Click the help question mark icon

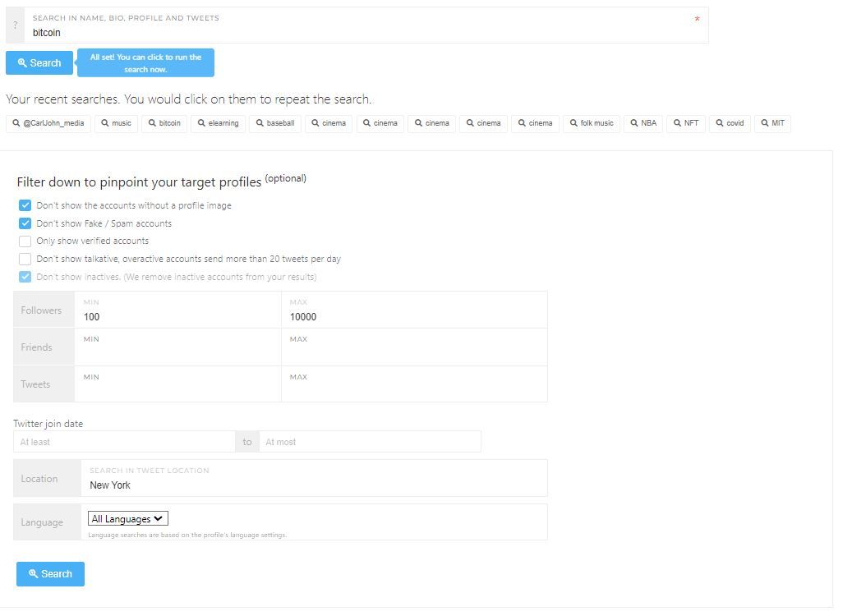pos(15,25)
